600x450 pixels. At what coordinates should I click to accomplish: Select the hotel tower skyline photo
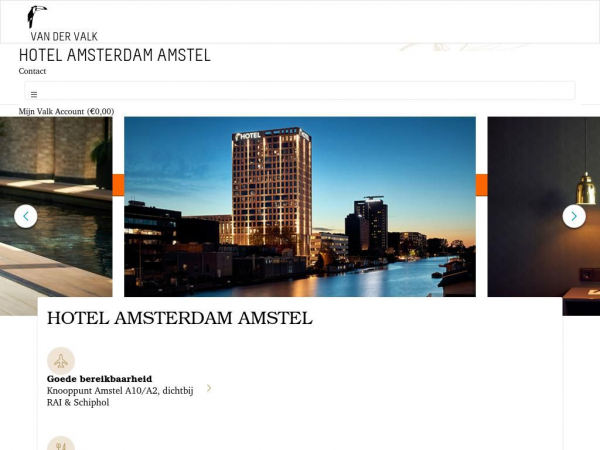tap(300, 206)
